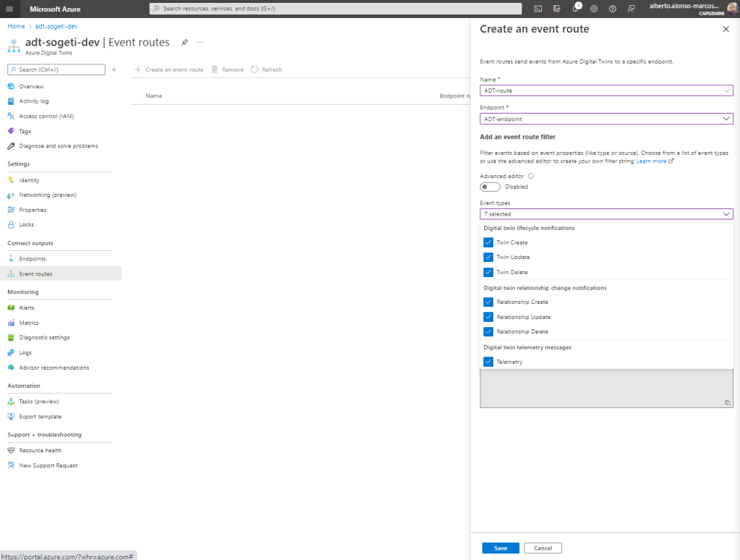Click the notifications bell icon
The width and height of the screenshot is (740, 560).
point(576,9)
